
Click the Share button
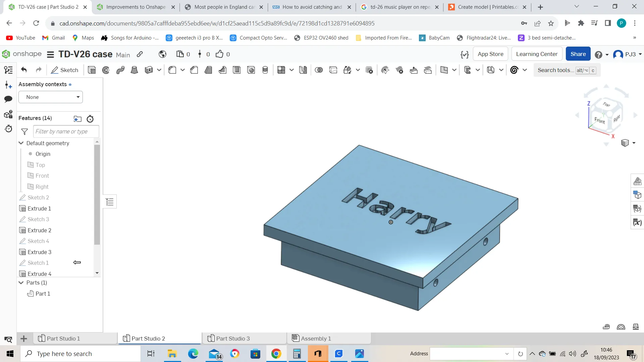578,54
